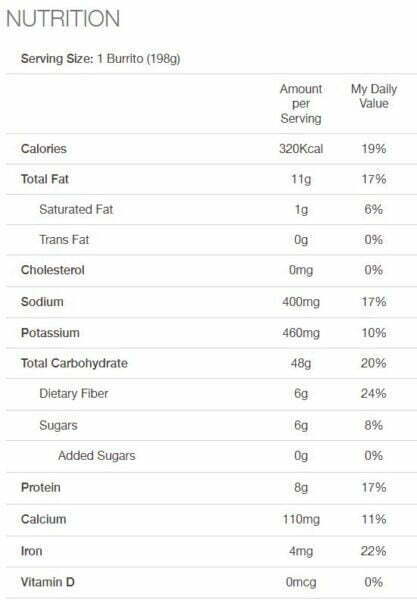Select the Added Sugars row label
The image size is (417, 600).
(x=97, y=456)
